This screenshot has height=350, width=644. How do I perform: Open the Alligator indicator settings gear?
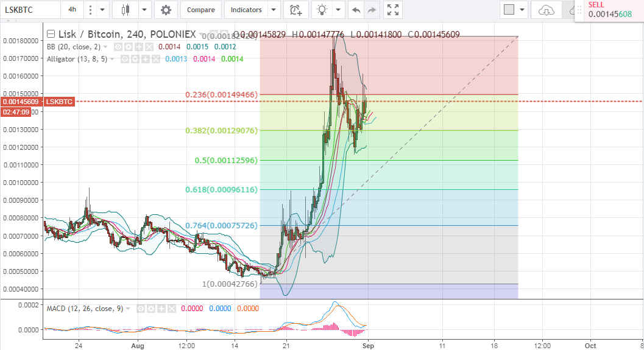pos(135,59)
